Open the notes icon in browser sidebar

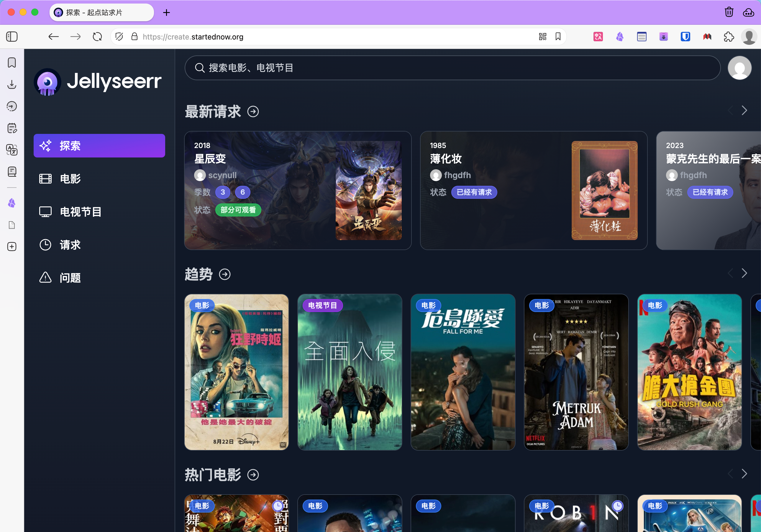click(12, 128)
